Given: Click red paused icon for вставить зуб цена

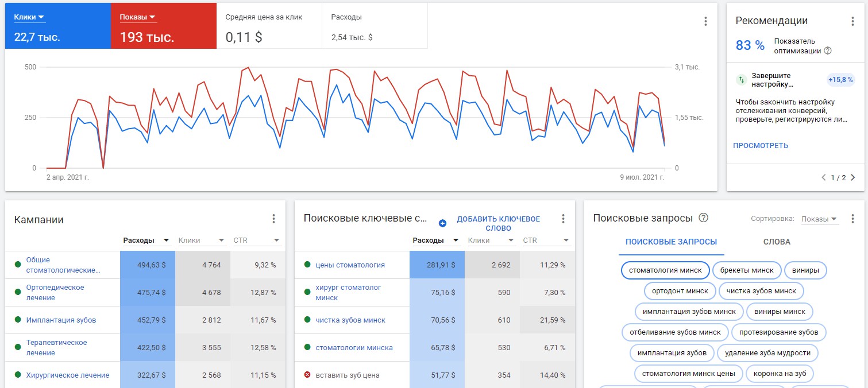Looking at the screenshot, I should coord(307,375).
